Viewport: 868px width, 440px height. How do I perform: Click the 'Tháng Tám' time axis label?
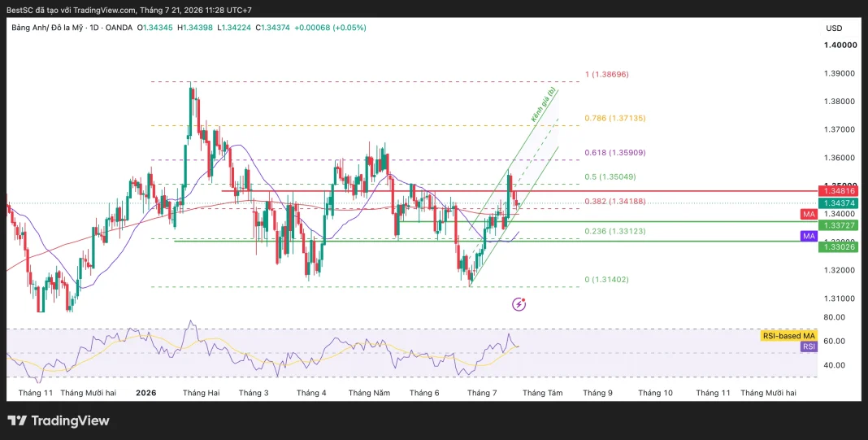pos(543,393)
